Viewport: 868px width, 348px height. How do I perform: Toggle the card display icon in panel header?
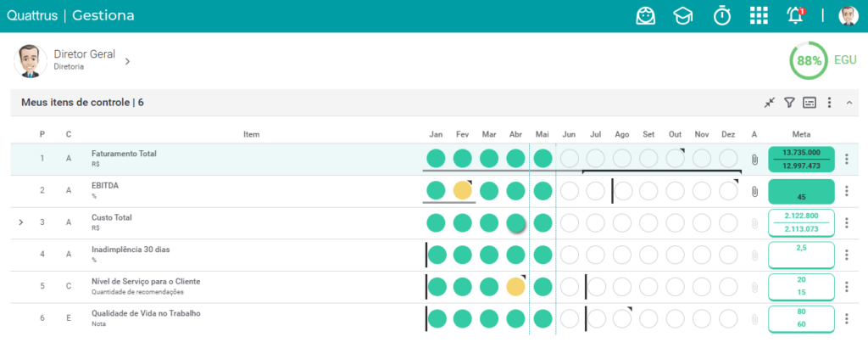coord(810,103)
